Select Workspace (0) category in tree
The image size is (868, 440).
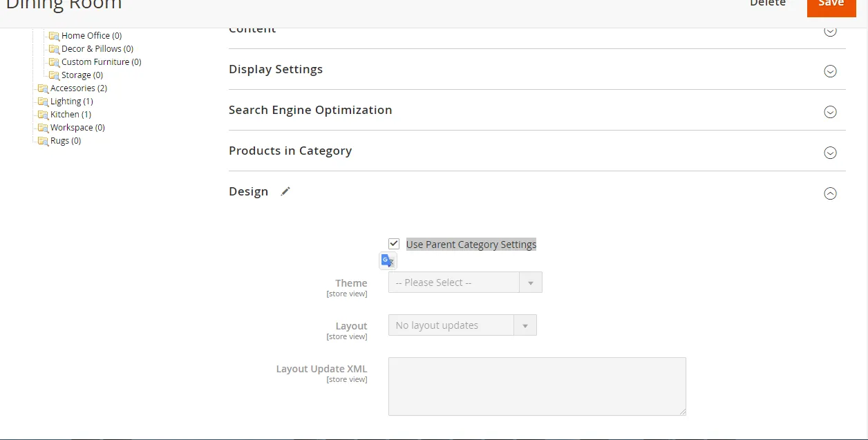pyautogui.click(x=77, y=128)
